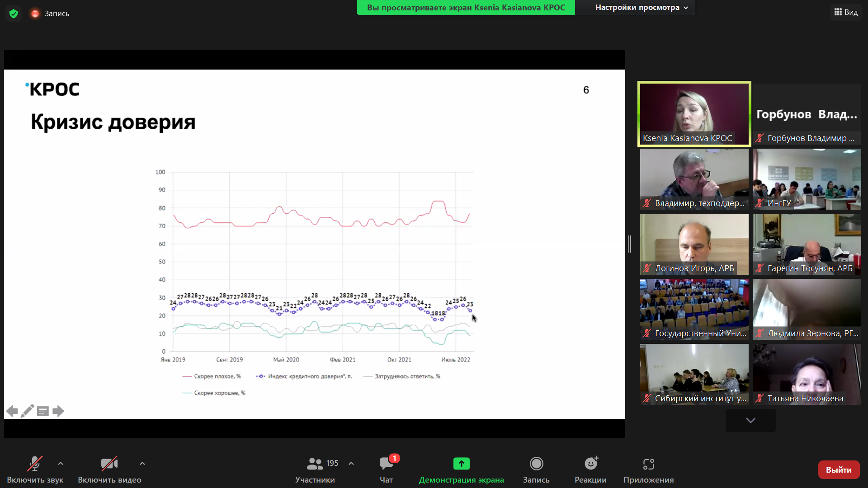The width and height of the screenshot is (868, 488).
Task: Open the Reactions smiley icon
Action: point(590,464)
